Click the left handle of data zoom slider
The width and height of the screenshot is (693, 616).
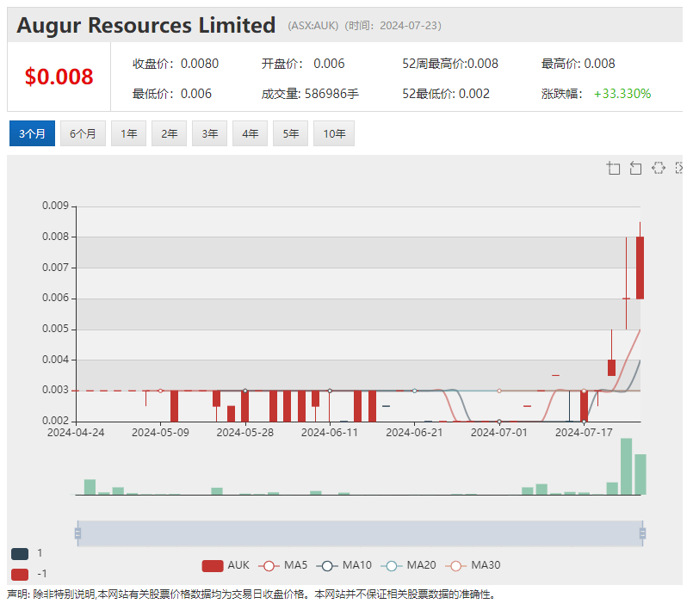pos(77,533)
